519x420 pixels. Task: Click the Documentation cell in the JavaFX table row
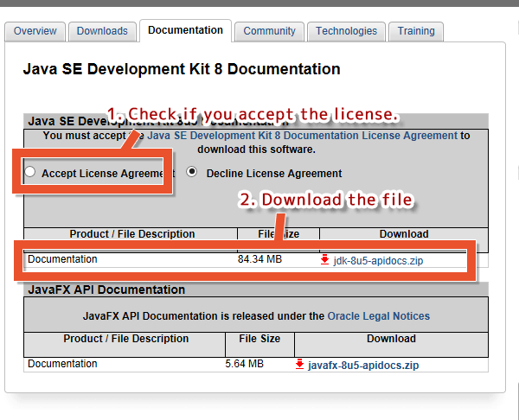point(62,364)
